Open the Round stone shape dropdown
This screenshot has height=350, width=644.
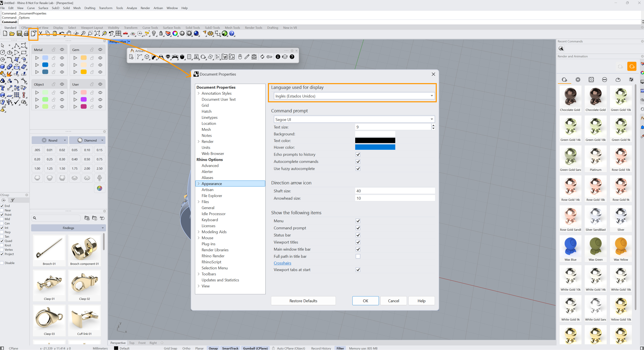(x=50, y=140)
